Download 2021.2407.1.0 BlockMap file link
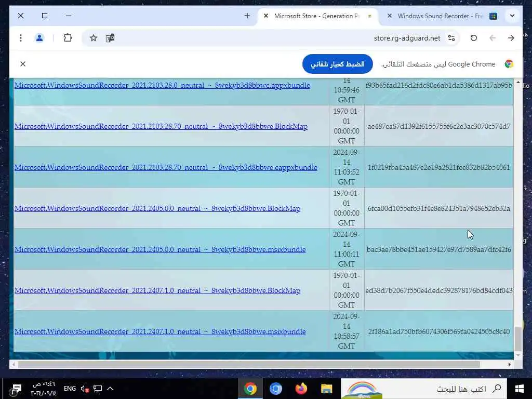532x399 pixels. (x=157, y=290)
